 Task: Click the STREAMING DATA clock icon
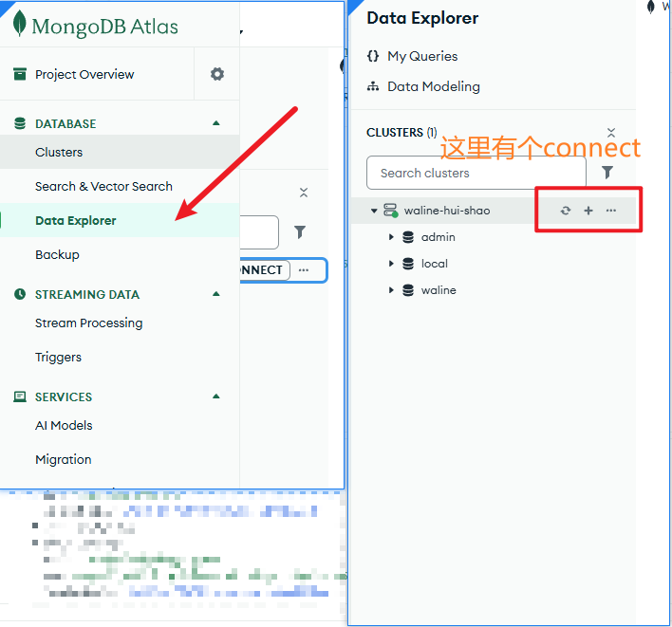pos(20,294)
